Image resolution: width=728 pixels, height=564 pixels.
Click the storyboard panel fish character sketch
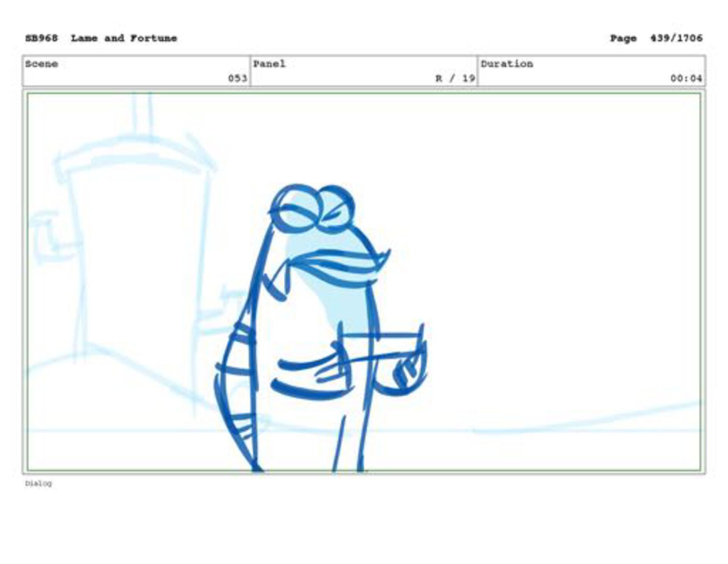322,328
